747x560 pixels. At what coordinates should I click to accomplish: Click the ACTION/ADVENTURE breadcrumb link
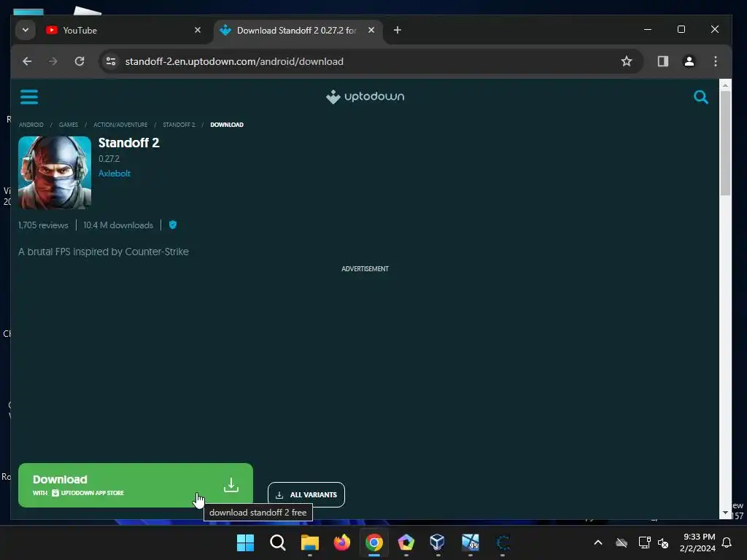(120, 125)
